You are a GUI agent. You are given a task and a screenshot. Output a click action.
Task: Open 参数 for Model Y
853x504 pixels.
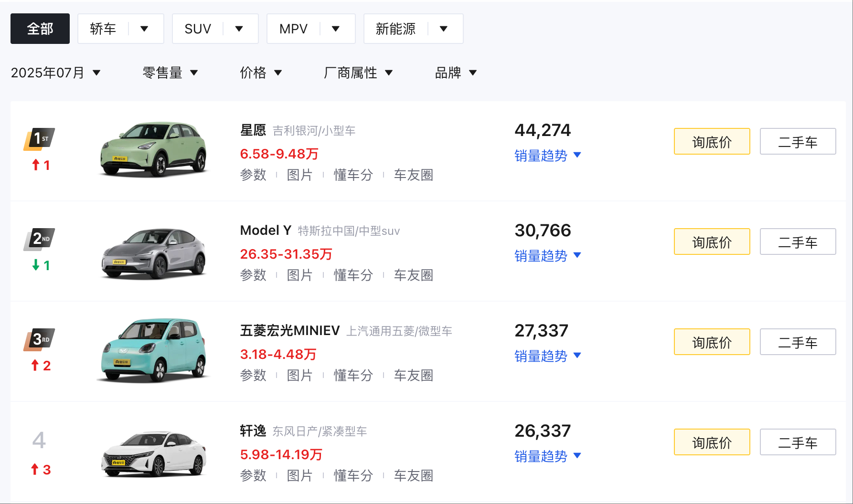coord(253,275)
